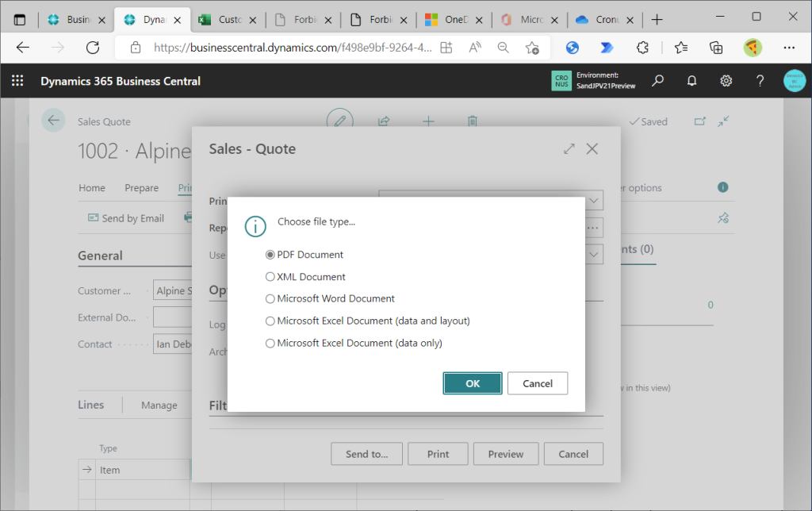Open Sales Quote in a new window

tap(699, 121)
